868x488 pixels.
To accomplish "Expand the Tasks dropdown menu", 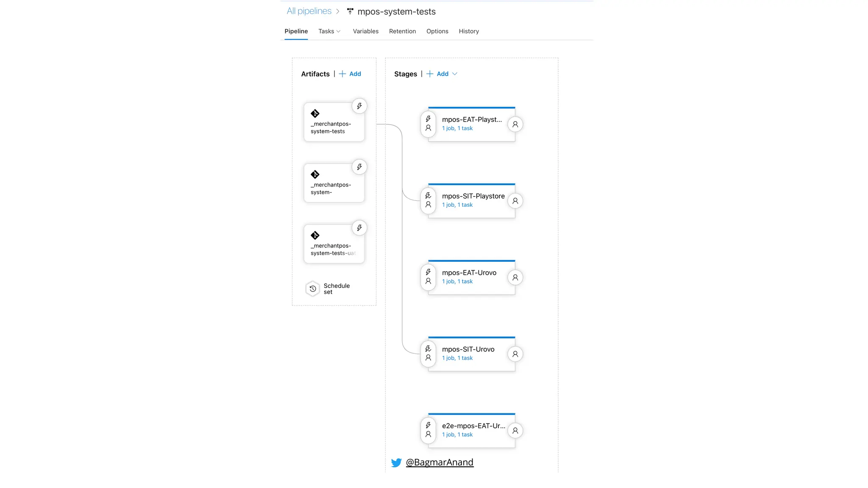I will click(329, 31).
